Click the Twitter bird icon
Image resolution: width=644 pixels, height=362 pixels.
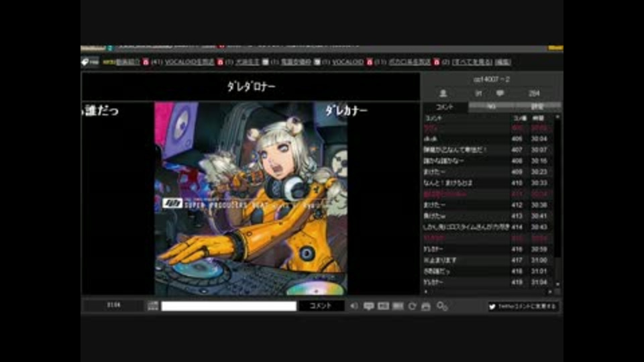click(x=492, y=306)
